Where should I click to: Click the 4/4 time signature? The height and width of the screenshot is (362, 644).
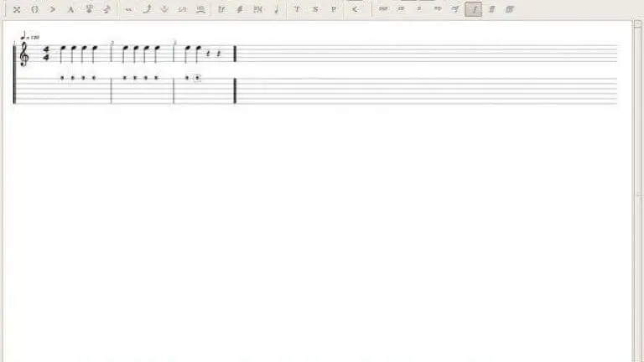coord(46,54)
